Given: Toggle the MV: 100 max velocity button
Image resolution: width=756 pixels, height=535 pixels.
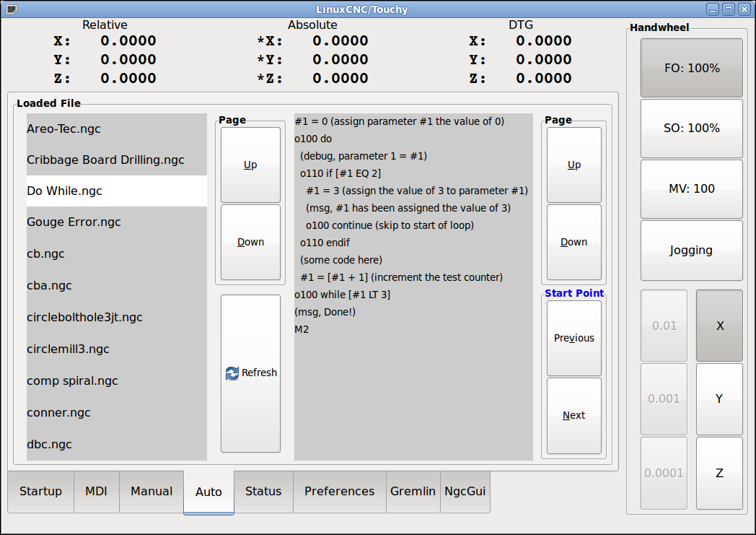Looking at the screenshot, I should click(691, 189).
